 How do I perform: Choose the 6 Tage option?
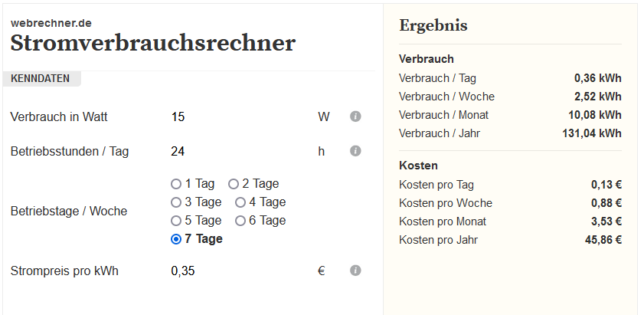click(240, 221)
